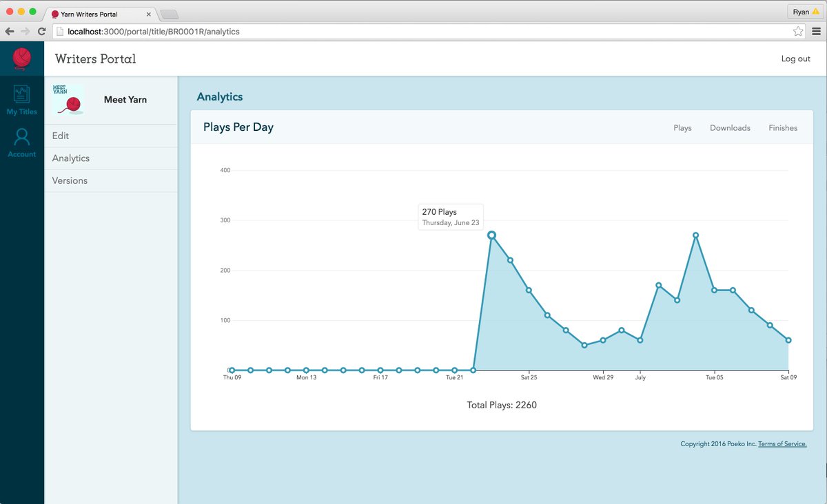Open the Versions menu item
This screenshot has width=827, height=504.
111,180
